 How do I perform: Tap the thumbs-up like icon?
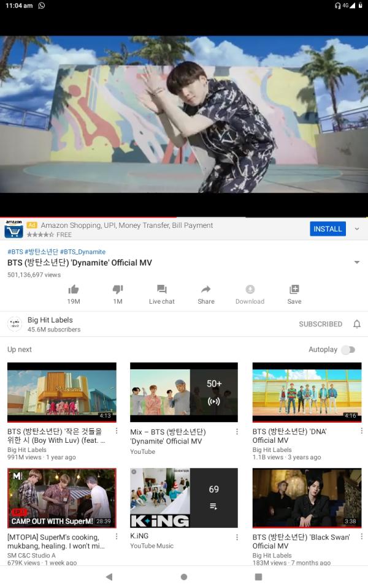pyautogui.click(x=74, y=289)
